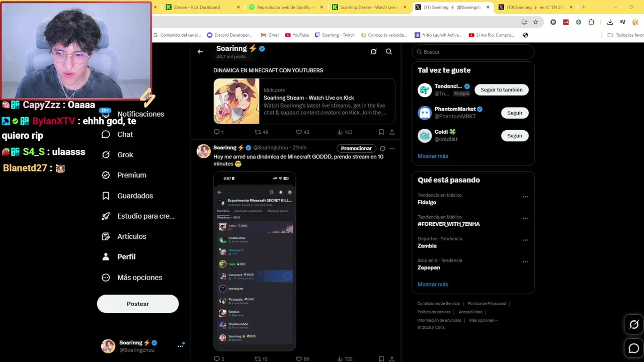
Task: Open Más opciones in the sidebar
Action: (132, 278)
